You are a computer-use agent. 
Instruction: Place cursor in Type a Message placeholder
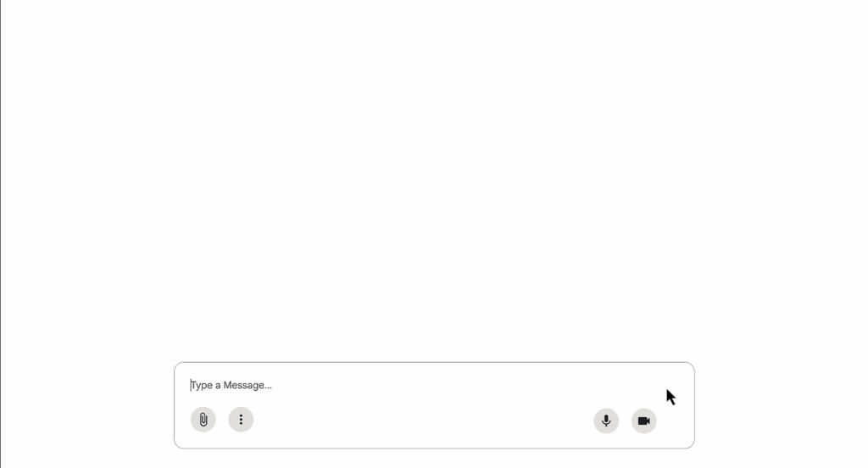tap(231, 385)
